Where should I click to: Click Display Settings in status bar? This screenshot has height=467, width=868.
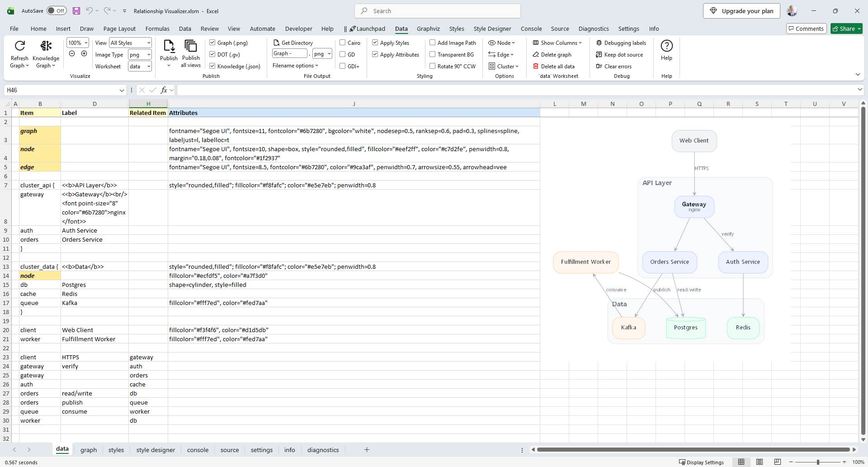(701, 462)
